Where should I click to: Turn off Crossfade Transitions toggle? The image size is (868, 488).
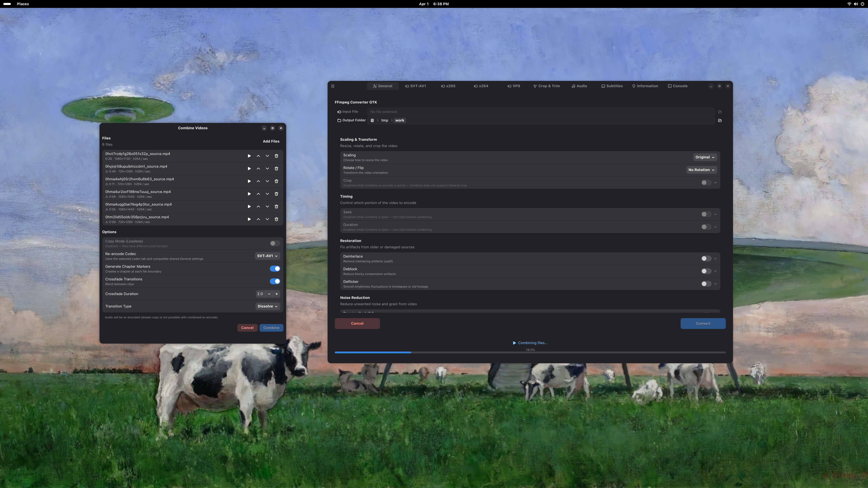click(275, 281)
